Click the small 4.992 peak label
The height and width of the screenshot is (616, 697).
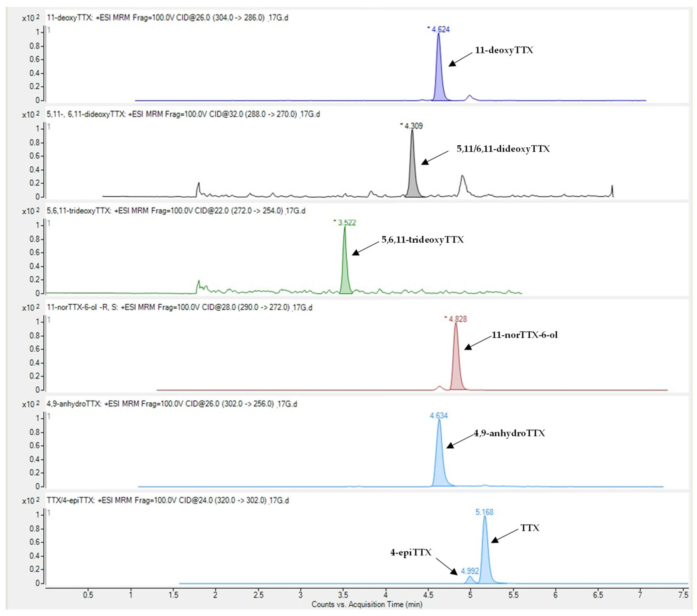[x=470, y=571]
